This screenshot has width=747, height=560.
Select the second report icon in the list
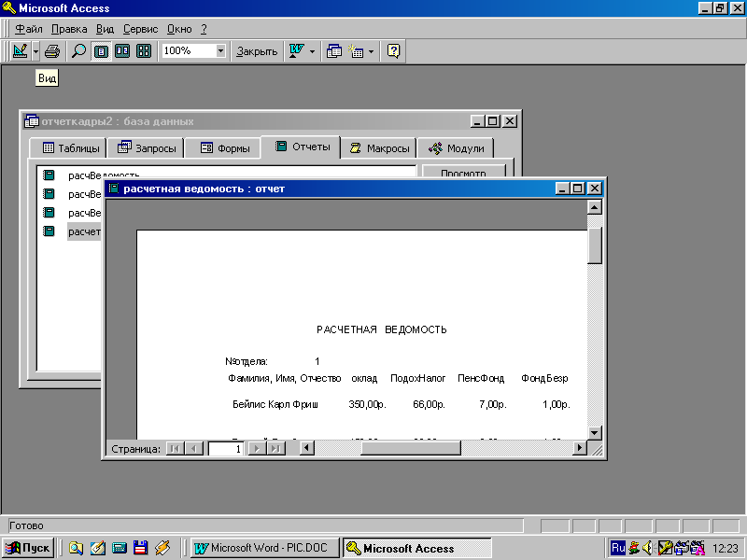tap(49, 194)
